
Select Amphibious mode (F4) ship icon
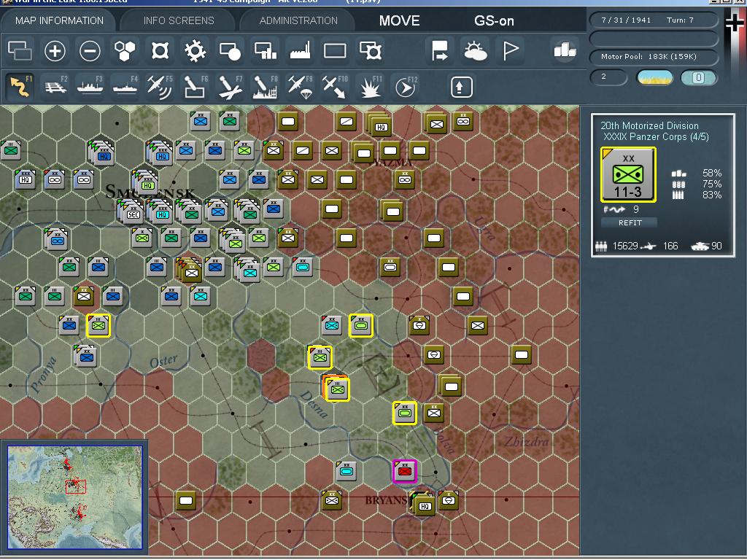(125, 87)
